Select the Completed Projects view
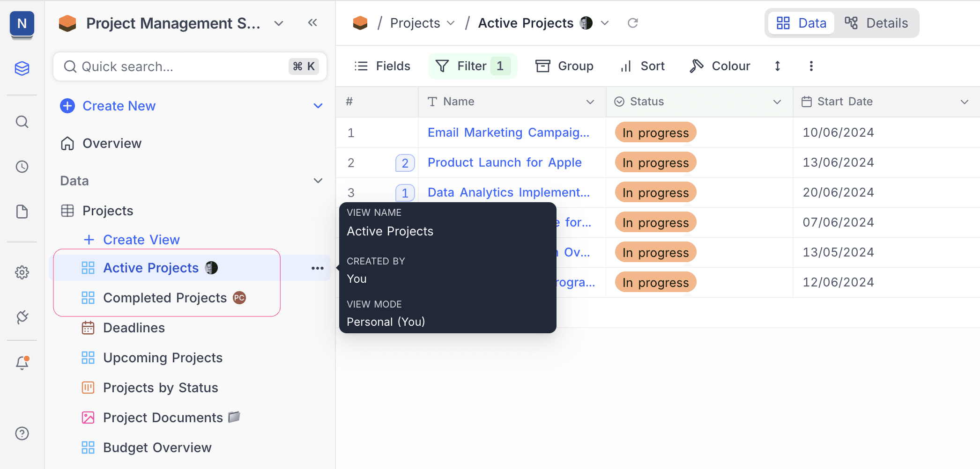The width and height of the screenshot is (980, 469). coord(165,298)
